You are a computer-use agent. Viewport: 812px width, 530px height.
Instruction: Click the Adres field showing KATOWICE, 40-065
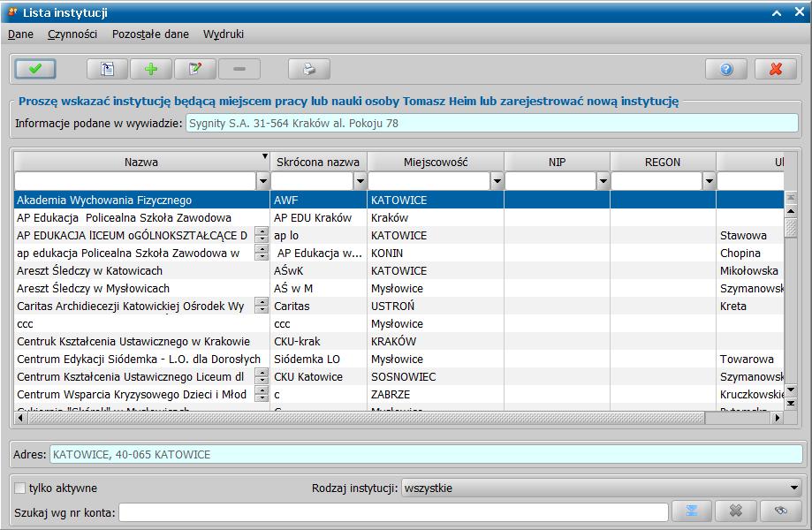[x=426, y=454]
